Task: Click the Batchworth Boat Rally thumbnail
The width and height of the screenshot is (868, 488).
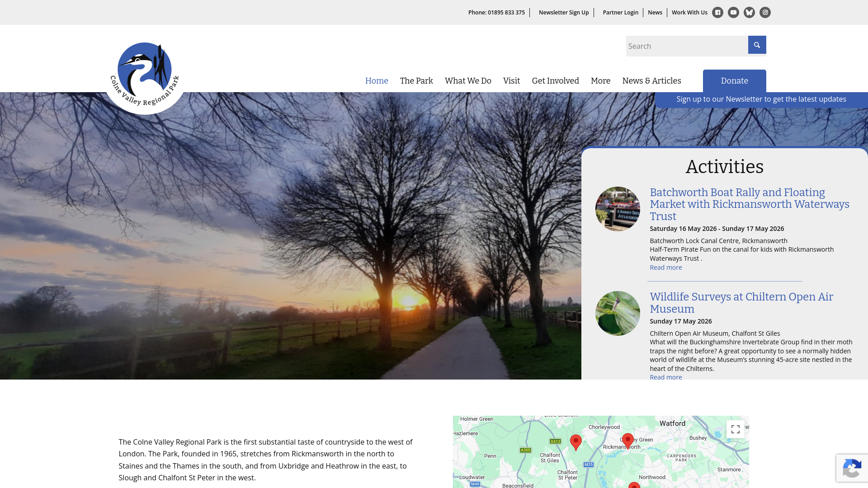Action: pos(618,209)
